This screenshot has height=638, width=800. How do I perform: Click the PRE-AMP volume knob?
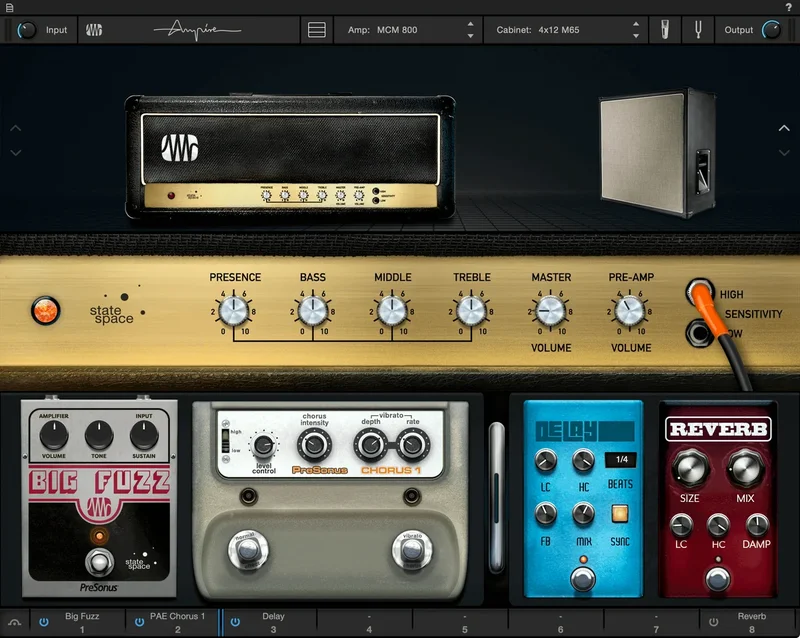pos(630,311)
